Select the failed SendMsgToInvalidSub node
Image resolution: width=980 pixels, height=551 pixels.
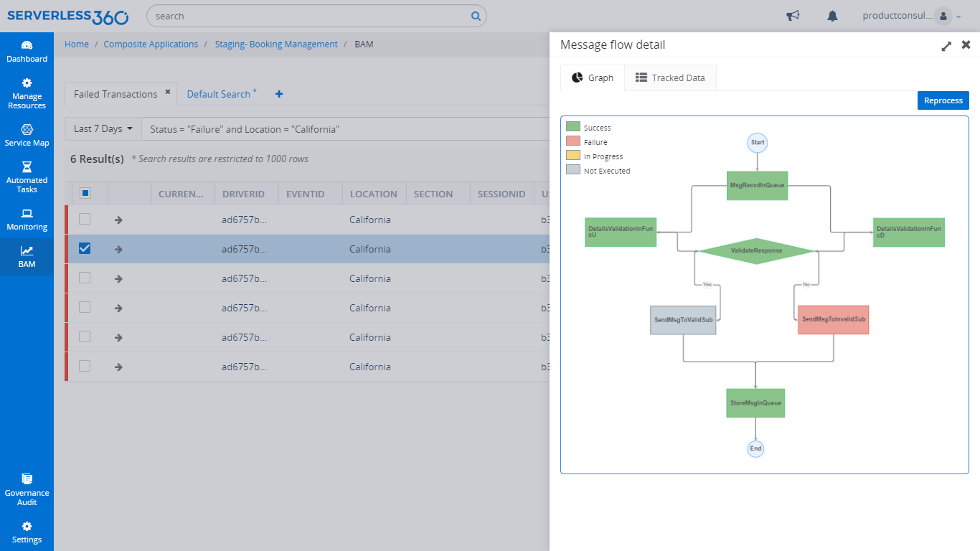click(x=834, y=320)
